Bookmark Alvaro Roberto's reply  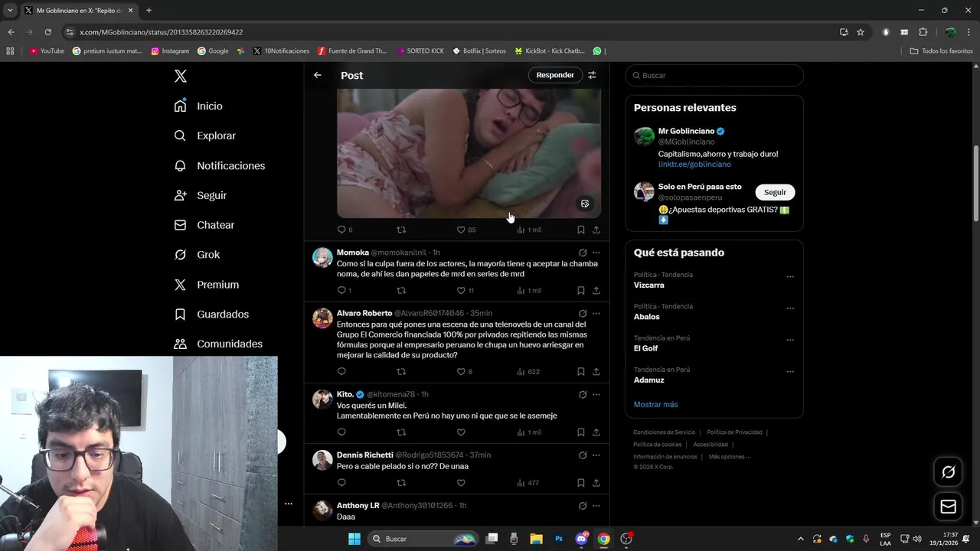pyautogui.click(x=581, y=372)
